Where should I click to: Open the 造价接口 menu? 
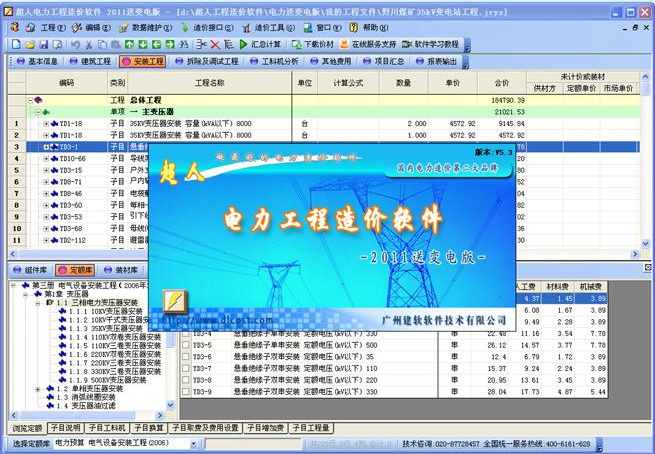coord(213,28)
